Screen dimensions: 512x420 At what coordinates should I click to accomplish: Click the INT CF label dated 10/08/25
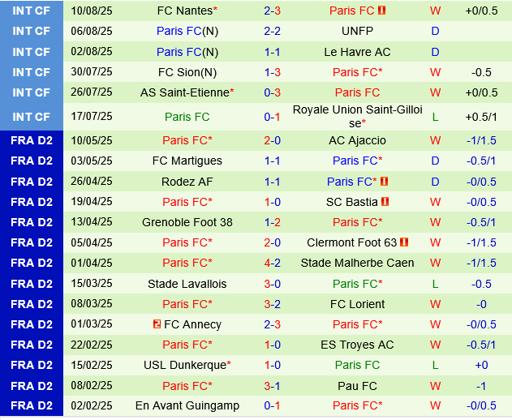coord(32,11)
